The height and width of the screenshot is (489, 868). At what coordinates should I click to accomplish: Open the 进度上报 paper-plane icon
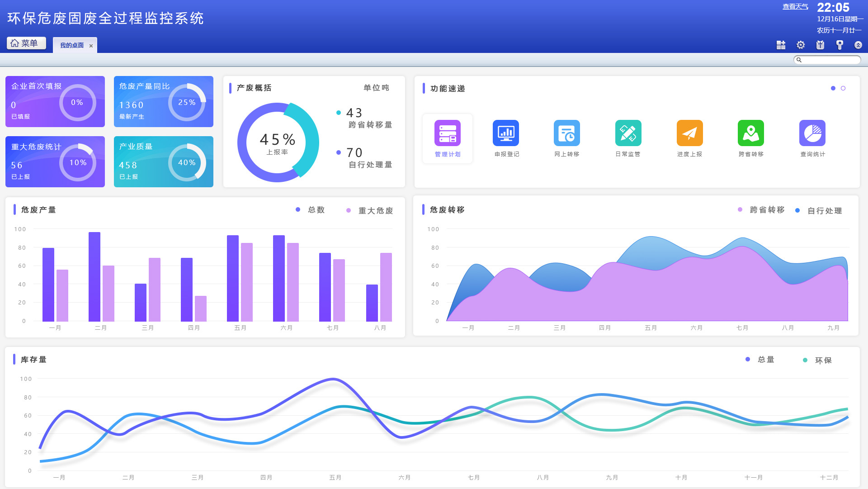coord(690,133)
